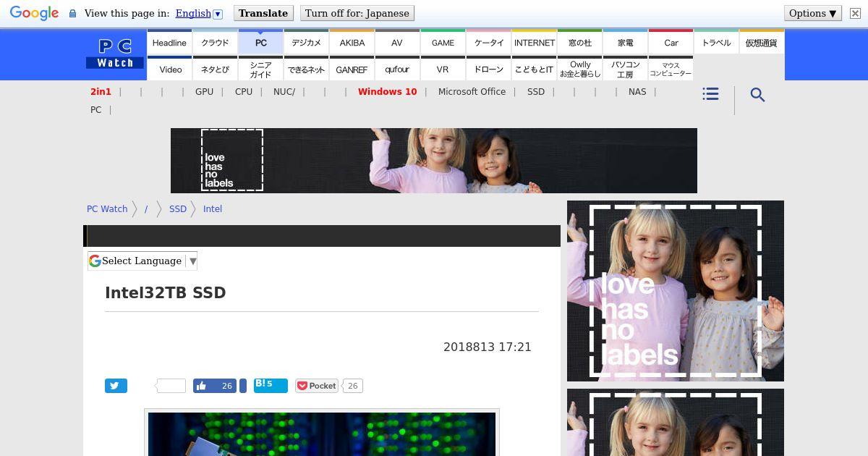This screenshot has width=868, height=456.
Task: Open the 家電 nav tab
Action: pyautogui.click(x=626, y=42)
